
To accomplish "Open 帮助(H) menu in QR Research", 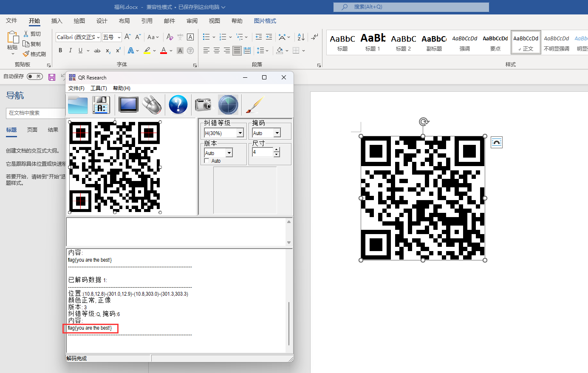I will [122, 88].
